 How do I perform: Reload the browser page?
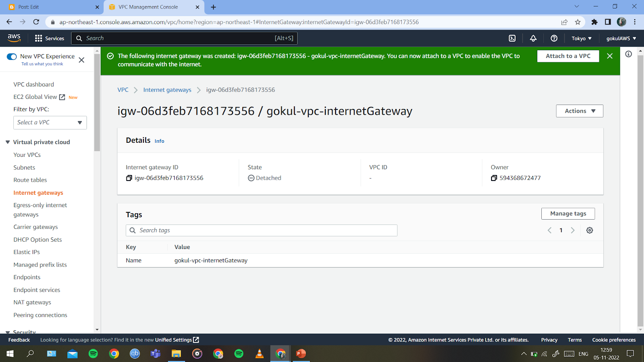pyautogui.click(x=36, y=22)
